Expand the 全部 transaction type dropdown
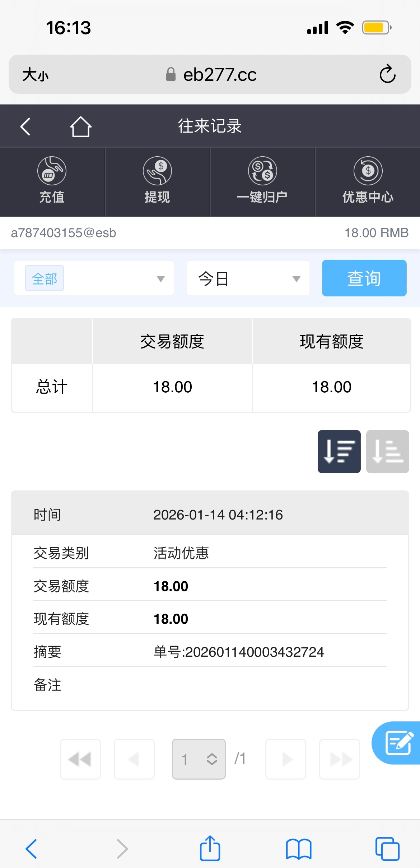Image resolution: width=420 pixels, height=868 pixels. pyautogui.click(x=94, y=278)
